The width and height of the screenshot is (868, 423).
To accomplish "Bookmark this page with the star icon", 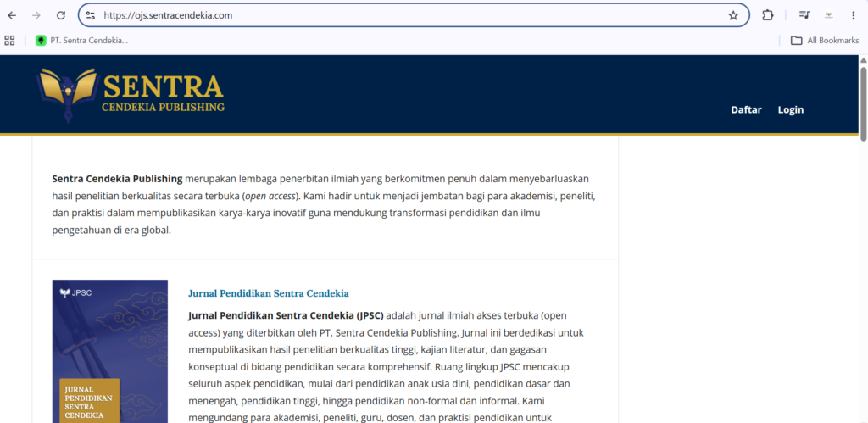I will (x=733, y=15).
